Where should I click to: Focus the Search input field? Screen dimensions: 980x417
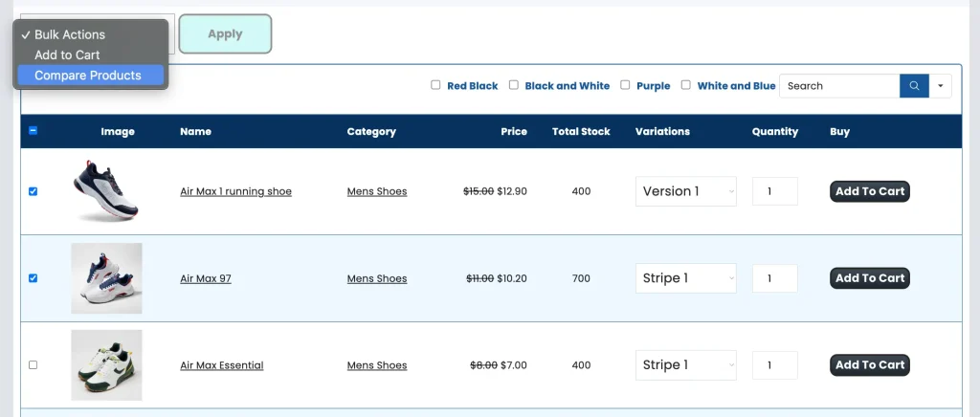839,86
